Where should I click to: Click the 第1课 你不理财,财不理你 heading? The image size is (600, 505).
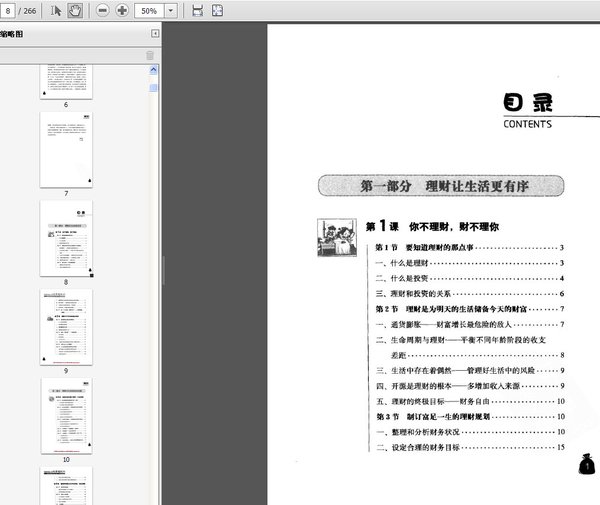point(432,226)
